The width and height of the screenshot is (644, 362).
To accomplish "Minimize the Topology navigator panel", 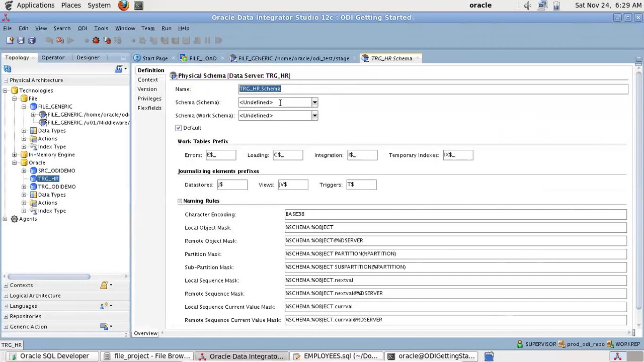I will point(123,58).
